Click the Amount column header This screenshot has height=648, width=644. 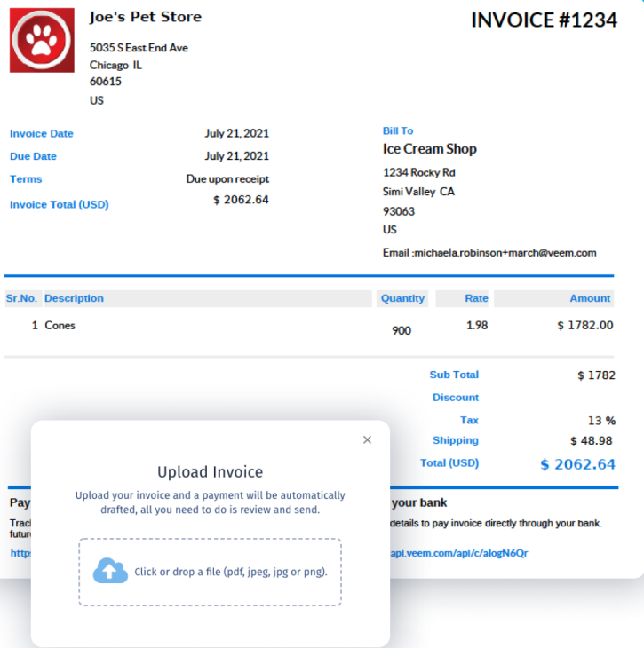590,298
